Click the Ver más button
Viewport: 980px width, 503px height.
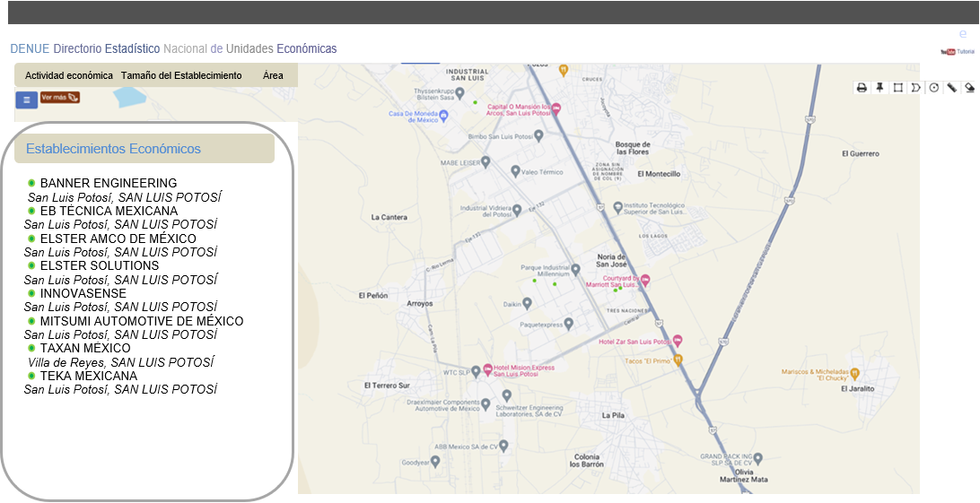point(60,98)
